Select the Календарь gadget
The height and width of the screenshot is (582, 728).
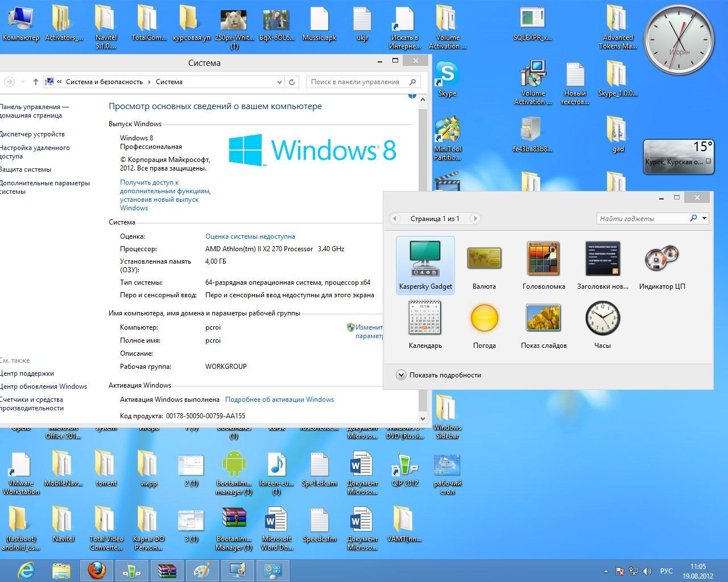[x=425, y=324]
